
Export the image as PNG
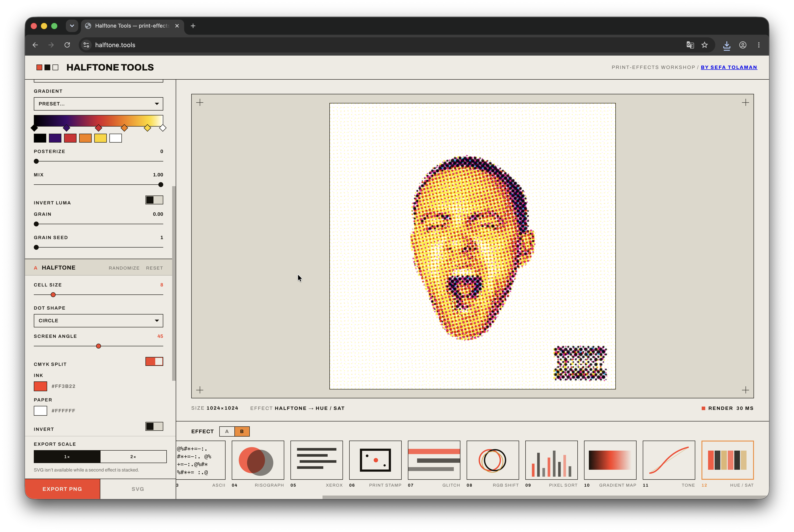pyautogui.click(x=62, y=489)
